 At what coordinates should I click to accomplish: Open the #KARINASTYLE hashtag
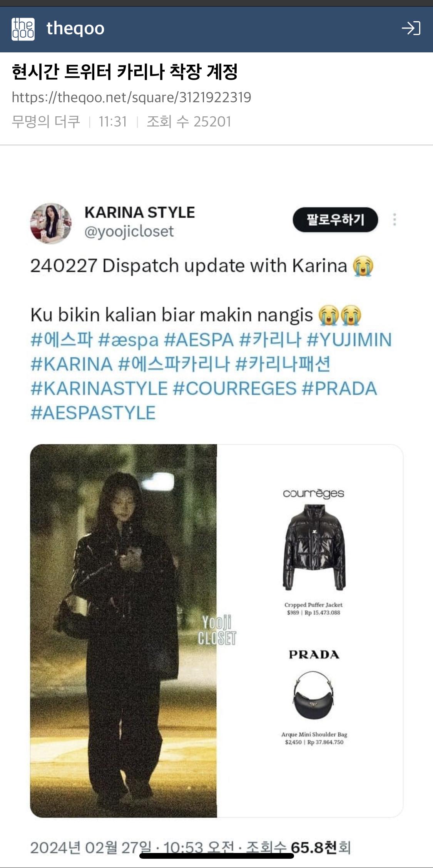99,389
